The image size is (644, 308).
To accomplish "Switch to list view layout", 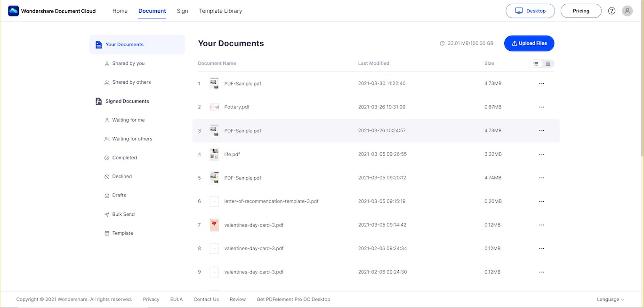I will (x=536, y=64).
